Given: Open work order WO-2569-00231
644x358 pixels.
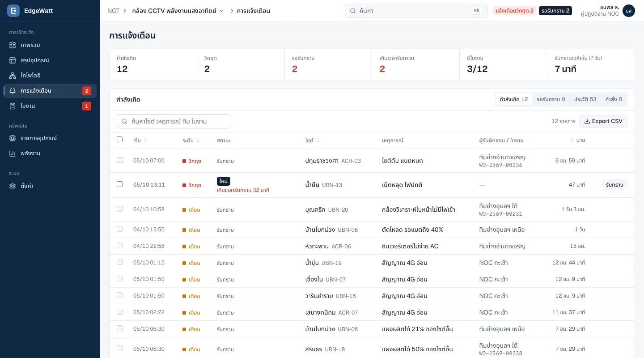Looking at the screenshot, I should [500, 214].
